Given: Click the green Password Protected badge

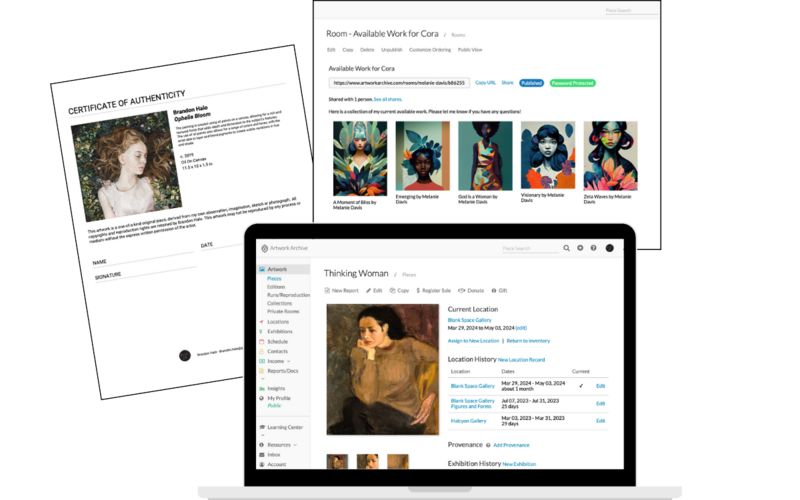Looking at the screenshot, I should (x=572, y=83).
